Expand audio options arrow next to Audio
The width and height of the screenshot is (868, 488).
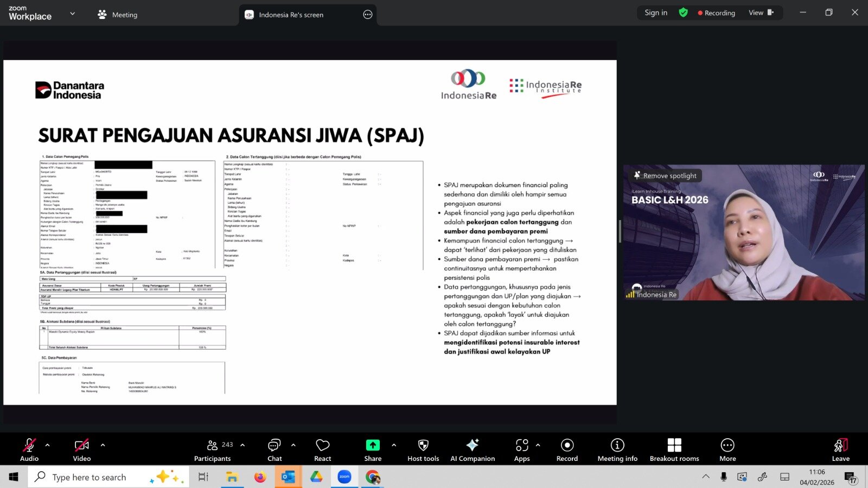click(48, 445)
